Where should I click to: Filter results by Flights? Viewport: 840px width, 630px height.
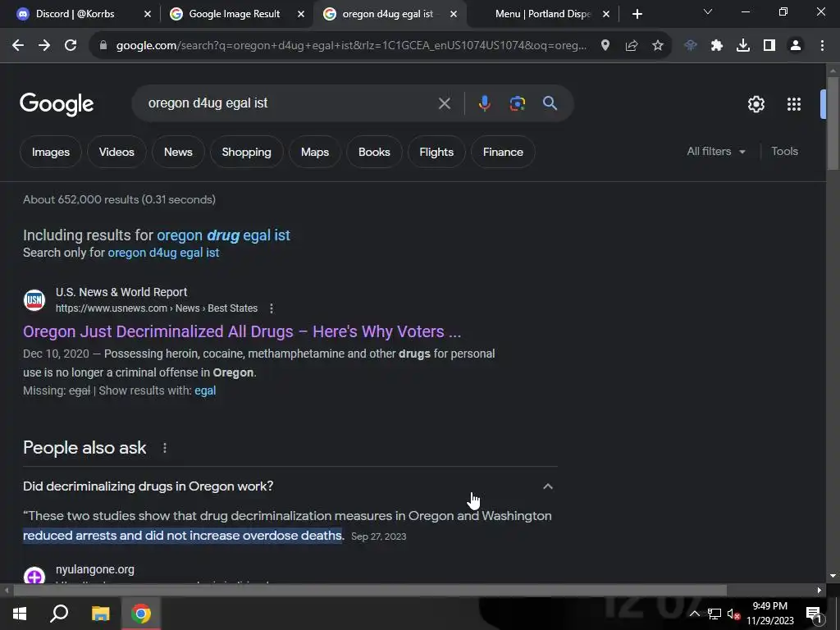click(436, 152)
